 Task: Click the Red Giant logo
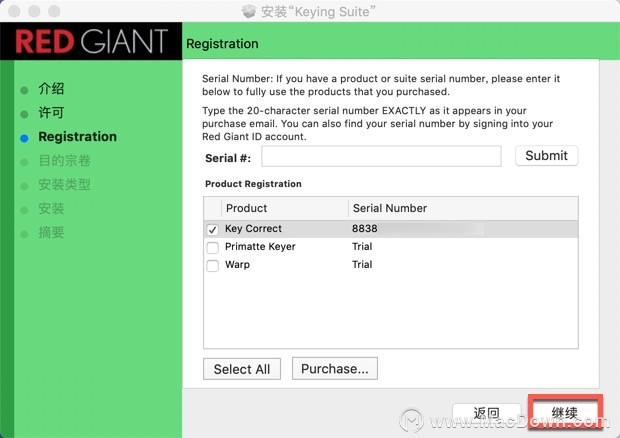[91, 41]
